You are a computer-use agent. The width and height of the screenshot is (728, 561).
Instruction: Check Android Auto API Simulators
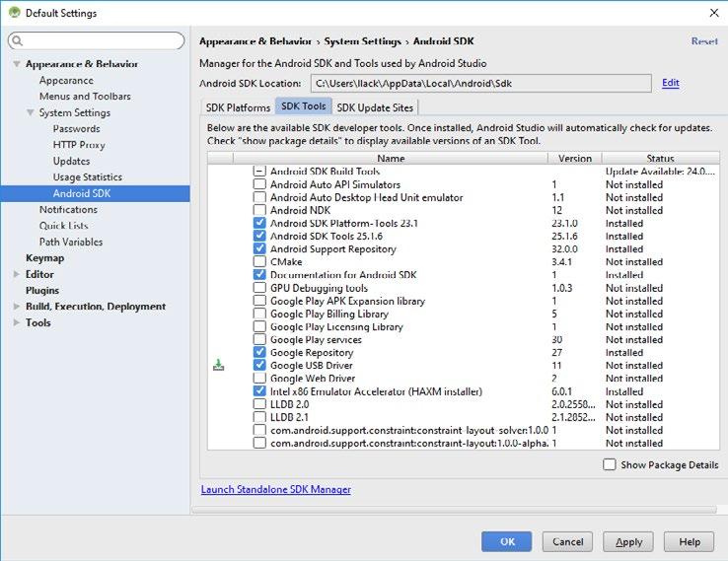click(x=259, y=184)
